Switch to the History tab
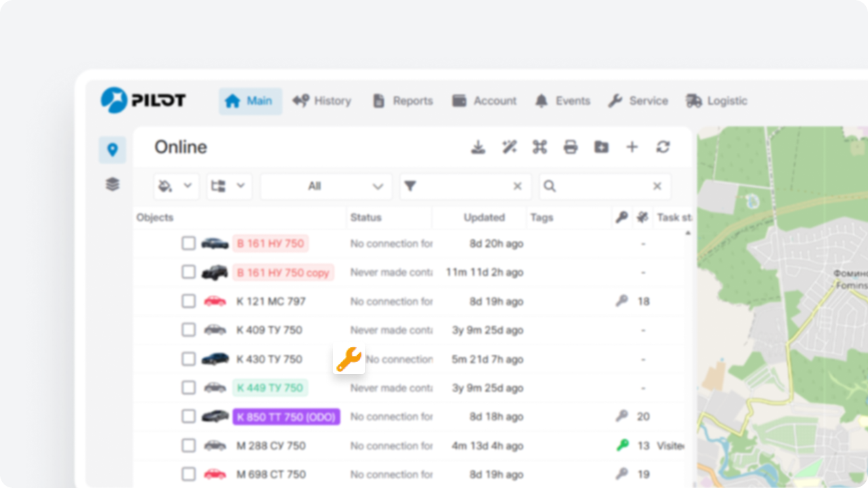The width and height of the screenshot is (868, 488). tap(322, 101)
